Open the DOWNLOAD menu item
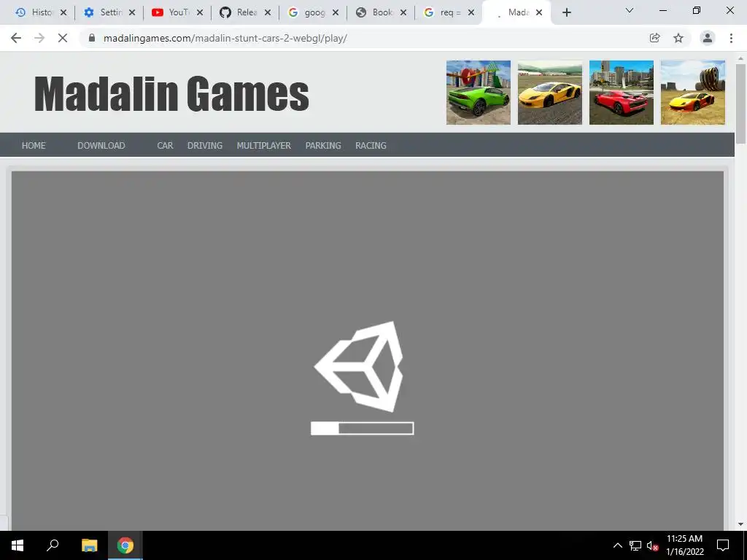This screenshot has height=560, width=747. pyautogui.click(x=101, y=145)
